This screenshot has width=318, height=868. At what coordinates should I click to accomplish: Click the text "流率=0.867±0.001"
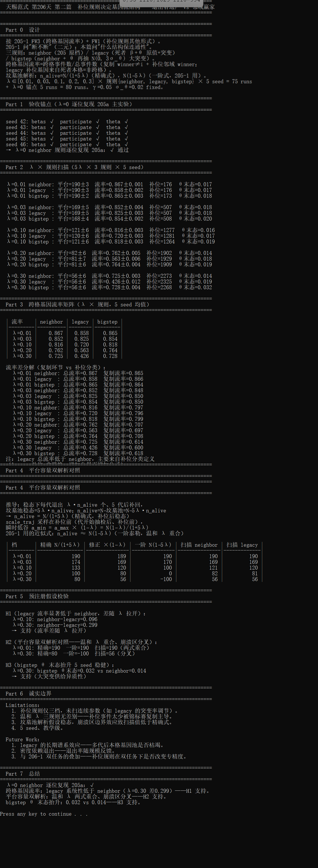point(119,185)
